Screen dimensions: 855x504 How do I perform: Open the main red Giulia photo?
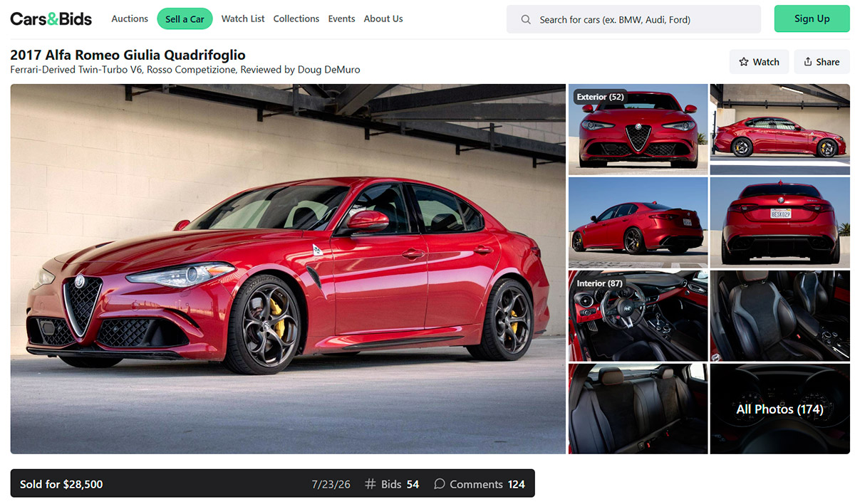(288, 269)
